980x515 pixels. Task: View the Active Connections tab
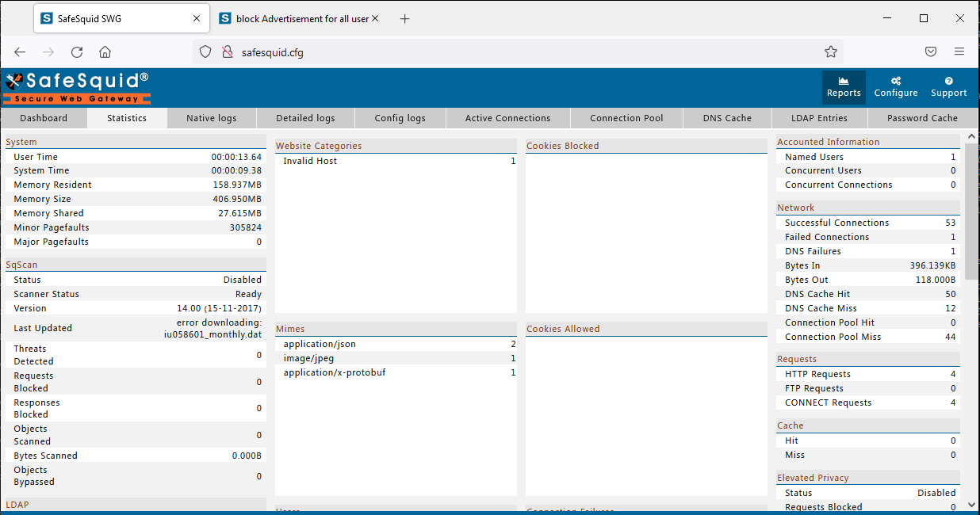coord(508,118)
